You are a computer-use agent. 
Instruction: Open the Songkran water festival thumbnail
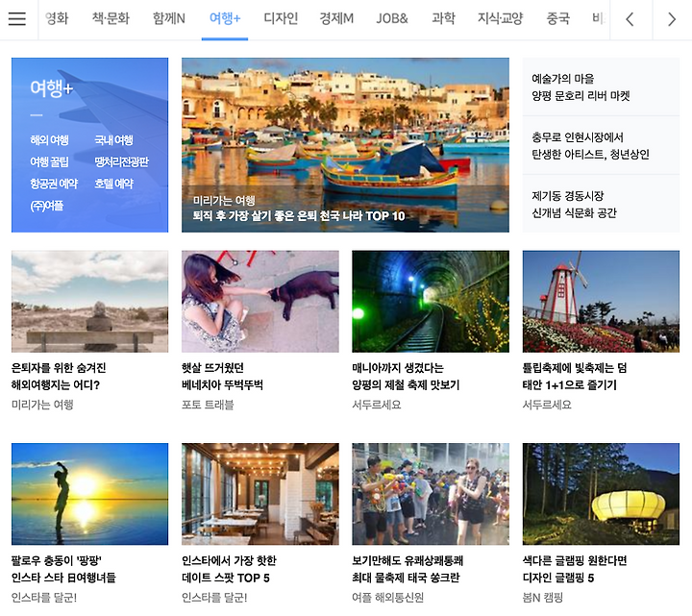(431, 494)
